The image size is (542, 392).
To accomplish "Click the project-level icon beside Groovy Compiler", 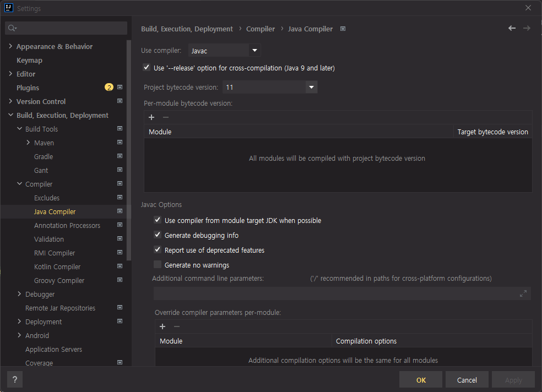I will [120, 280].
